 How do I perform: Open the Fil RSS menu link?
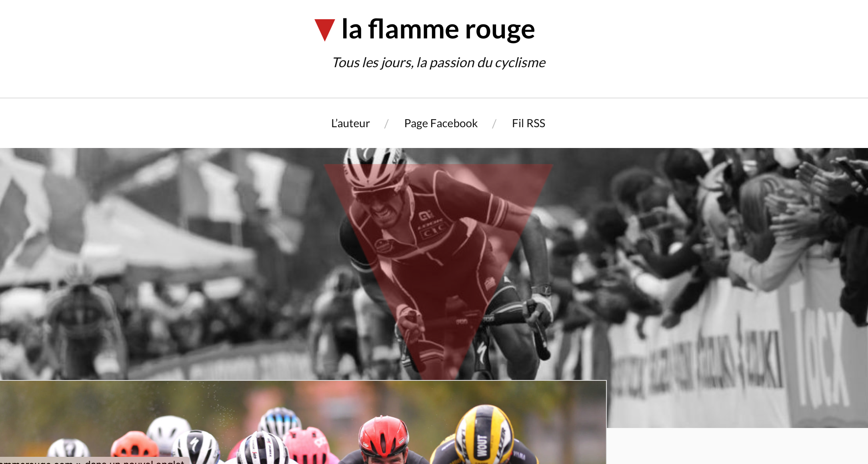[528, 123]
